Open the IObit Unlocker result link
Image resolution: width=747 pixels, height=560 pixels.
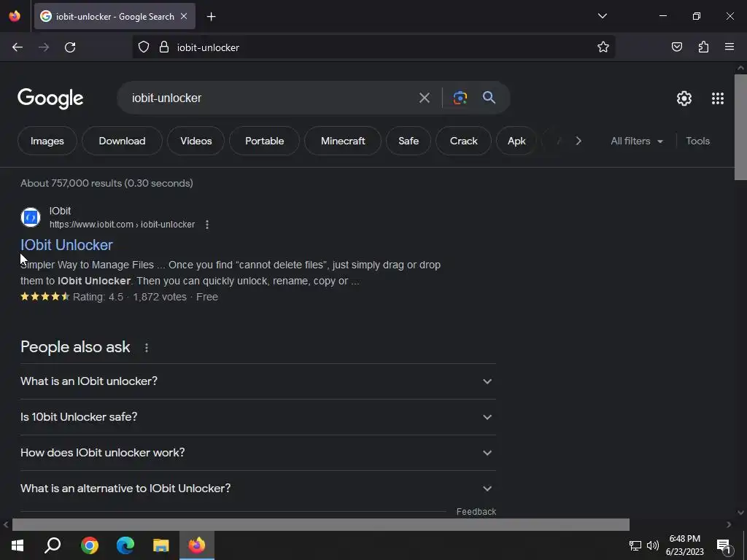tap(66, 245)
